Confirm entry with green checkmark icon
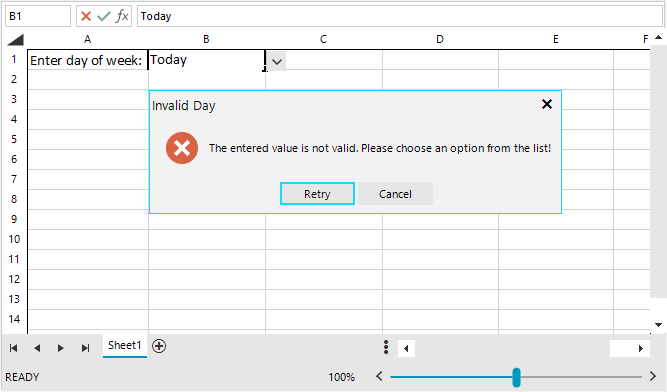This screenshot has width=667, height=392. 104,16
